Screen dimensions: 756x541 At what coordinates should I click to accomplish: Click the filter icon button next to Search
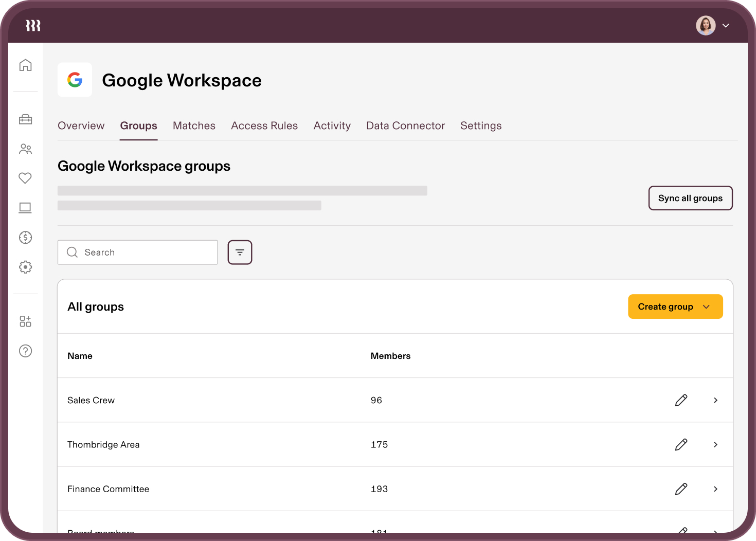tap(240, 253)
